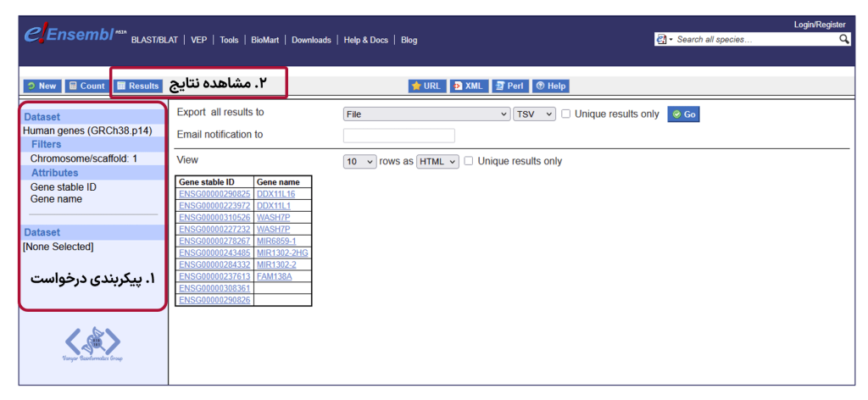Screen dimensions: 868x400
Task: Open BioMart from the top menu
Action: [x=264, y=40]
